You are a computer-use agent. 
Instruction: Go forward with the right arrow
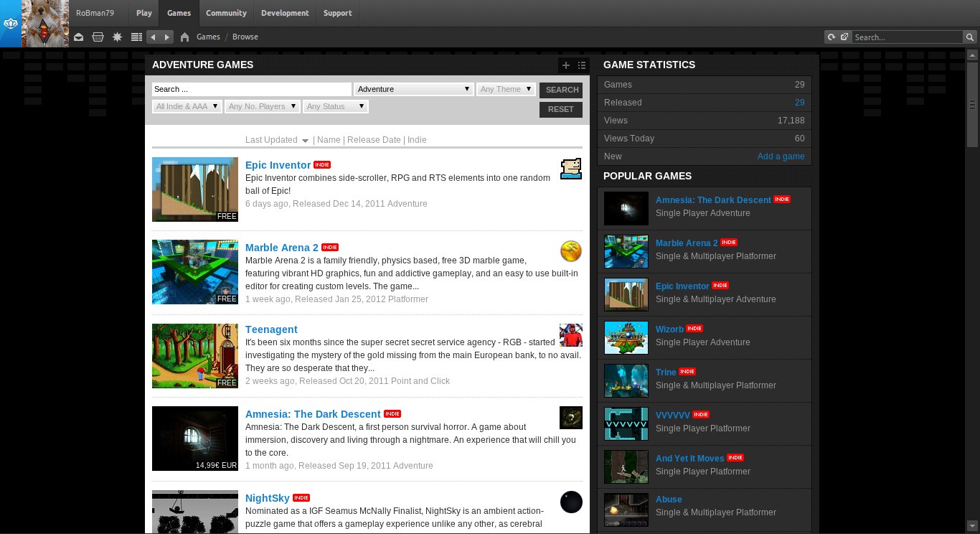click(x=167, y=37)
